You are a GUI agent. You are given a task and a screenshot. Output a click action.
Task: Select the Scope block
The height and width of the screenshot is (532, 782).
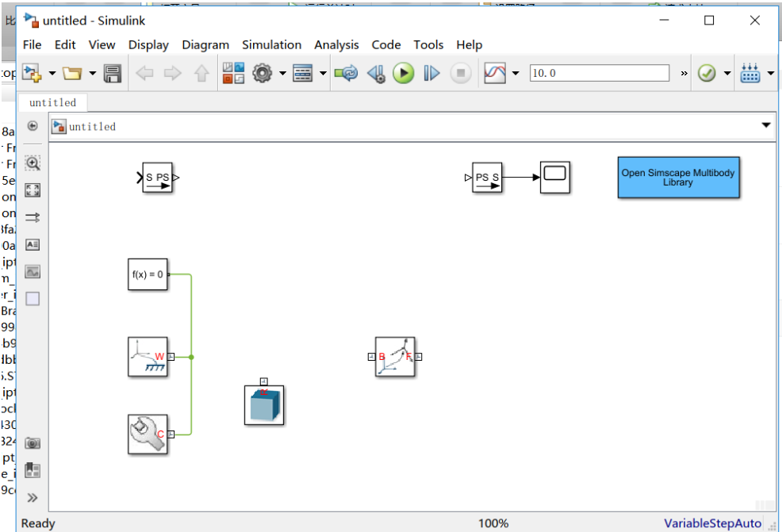(x=555, y=177)
